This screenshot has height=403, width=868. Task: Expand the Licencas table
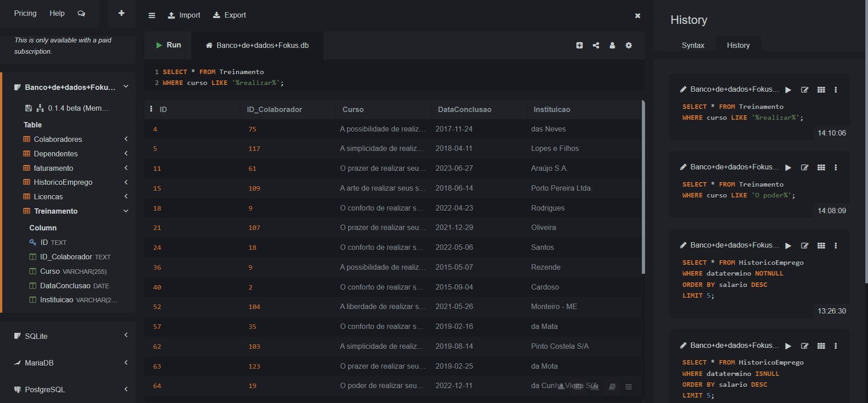[126, 197]
